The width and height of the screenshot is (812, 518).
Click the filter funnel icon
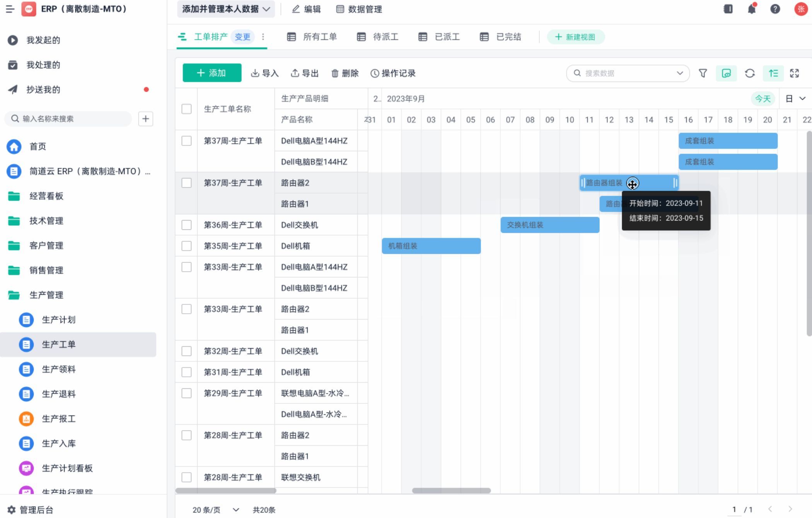pyautogui.click(x=703, y=73)
